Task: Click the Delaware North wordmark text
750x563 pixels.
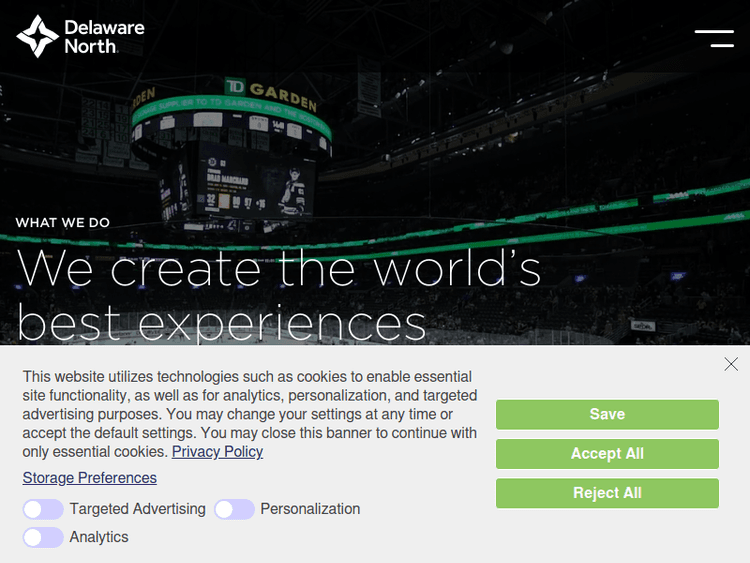Action: 104,36
